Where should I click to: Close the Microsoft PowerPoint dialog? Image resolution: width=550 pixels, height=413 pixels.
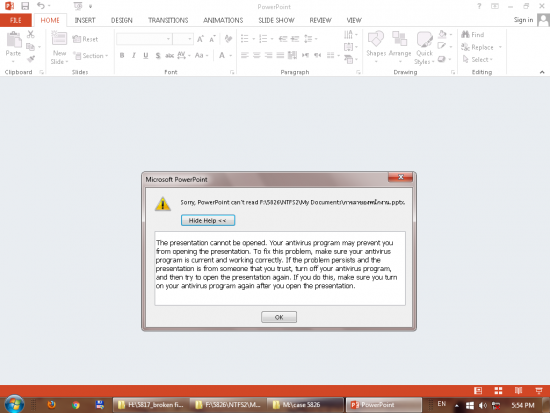tap(401, 177)
